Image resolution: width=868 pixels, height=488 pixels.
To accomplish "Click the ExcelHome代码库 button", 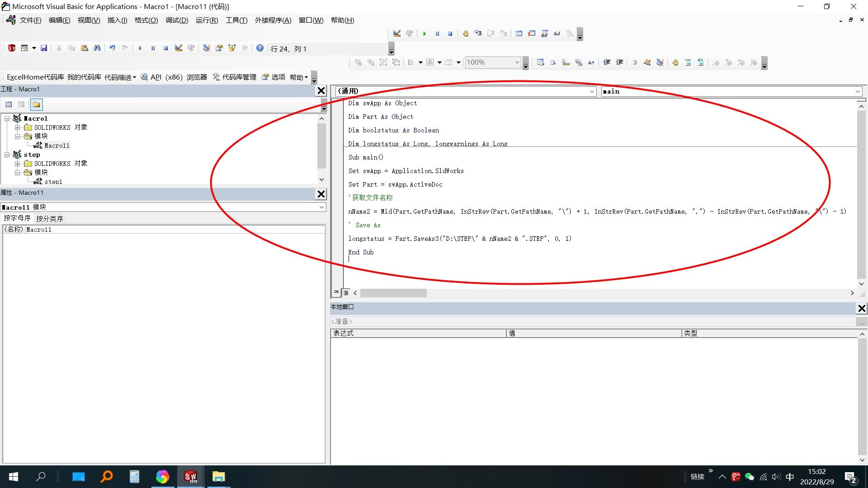I will (36, 77).
